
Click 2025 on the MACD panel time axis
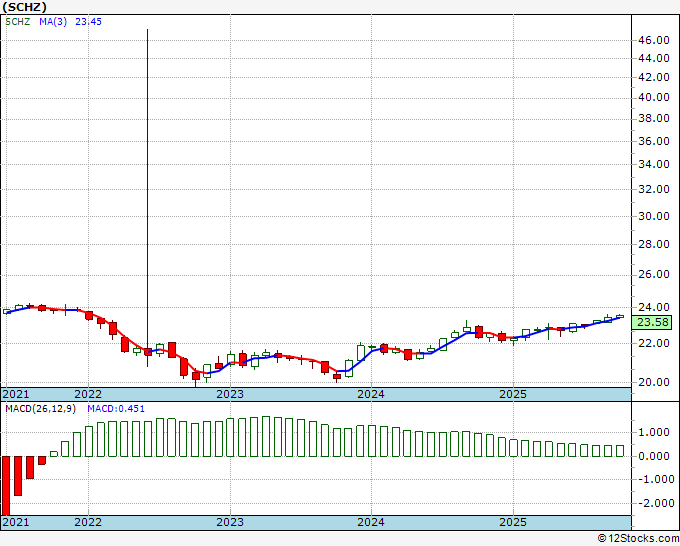(x=513, y=522)
